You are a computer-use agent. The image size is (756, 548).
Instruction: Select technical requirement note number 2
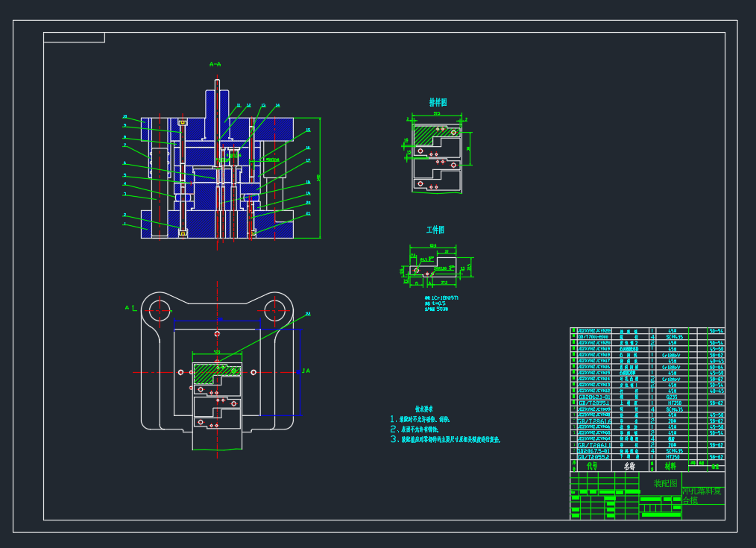click(x=415, y=429)
